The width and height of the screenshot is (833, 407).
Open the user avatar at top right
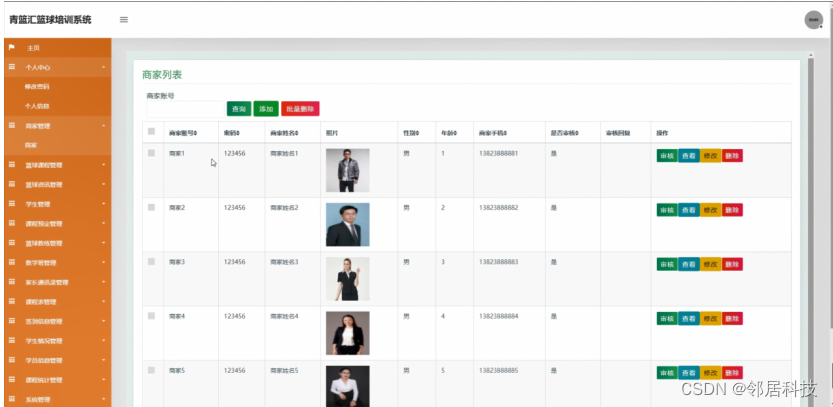(x=813, y=20)
